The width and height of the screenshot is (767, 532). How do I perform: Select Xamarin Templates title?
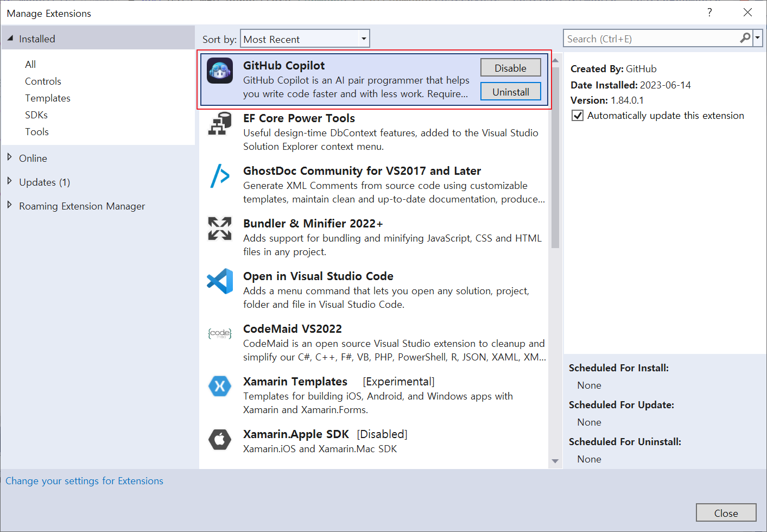[x=295, y=381]
